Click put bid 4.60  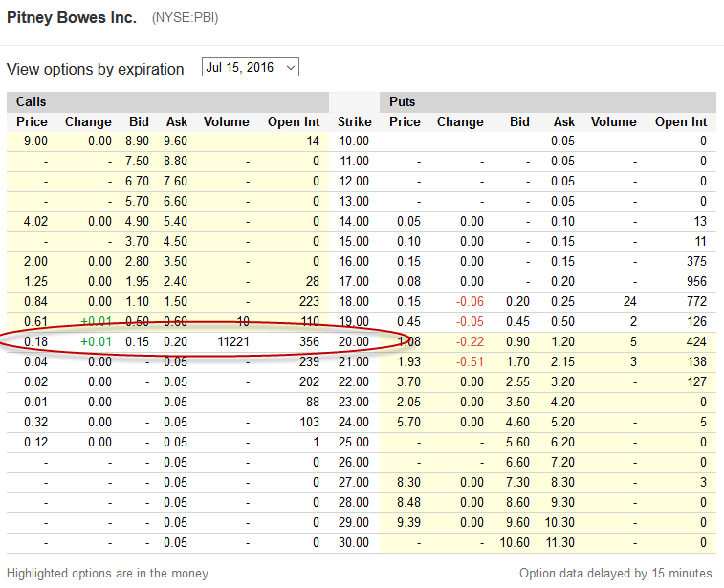[517, 422]
